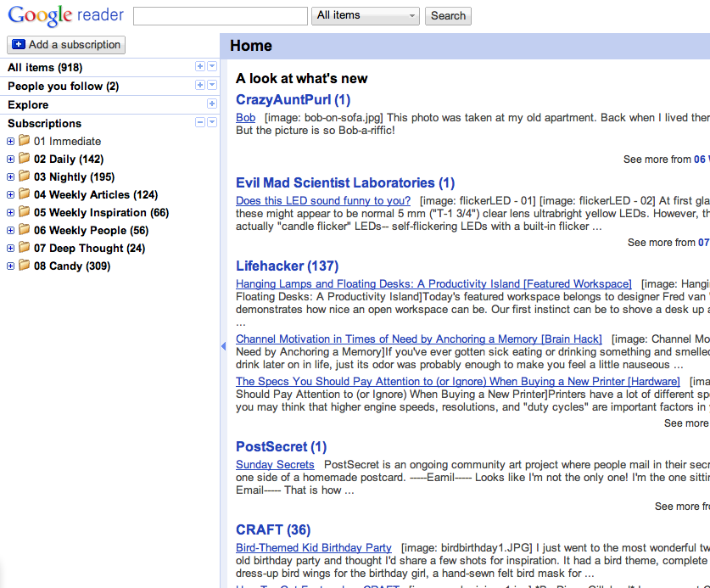Focus the search text field
Image resolution: width=710 pixels, height=588 pixels.
pos(221,16)
